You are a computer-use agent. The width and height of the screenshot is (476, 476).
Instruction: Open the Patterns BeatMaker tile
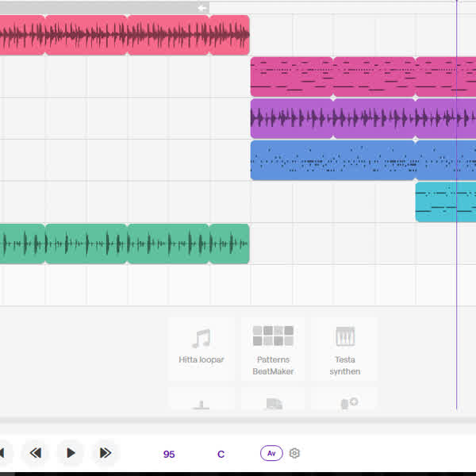tap(273, 348)
